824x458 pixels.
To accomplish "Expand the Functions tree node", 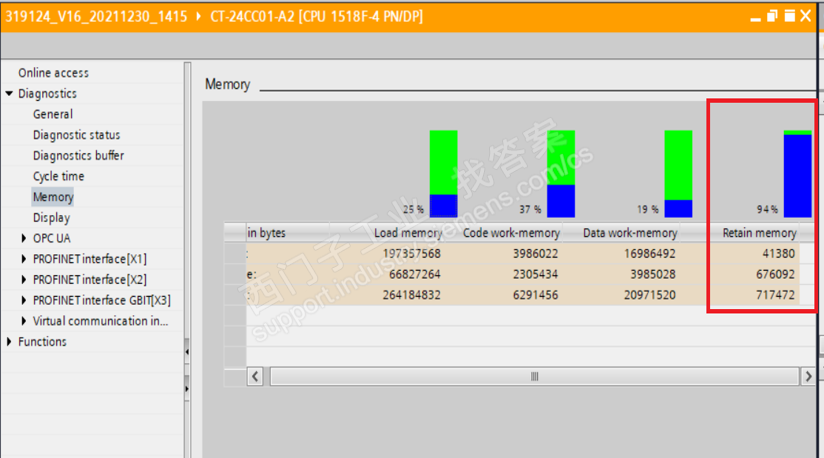I will coord(9,341).
